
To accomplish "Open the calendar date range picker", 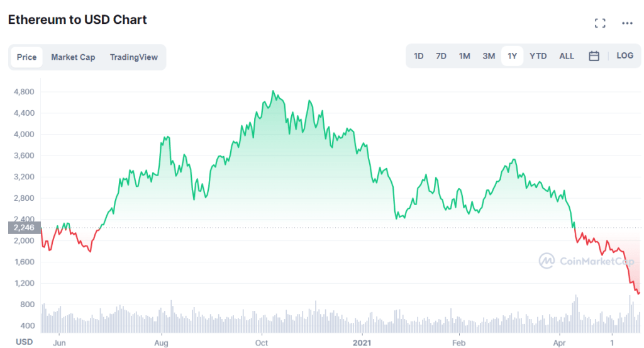I will [x=594, y=56].
